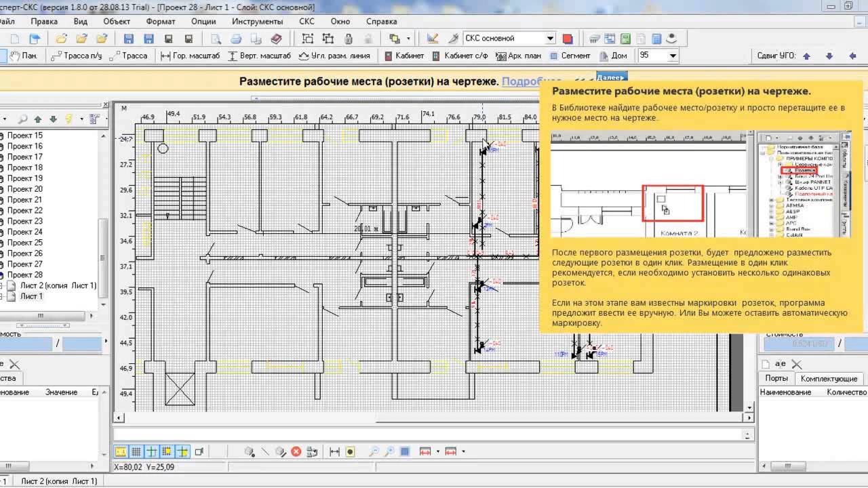Screen dimensions: 868x488
Task: Select the Трасса п/у tool
Action: pos(77,56)
